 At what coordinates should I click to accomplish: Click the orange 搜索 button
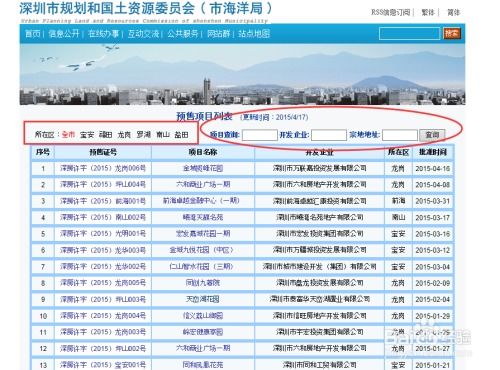452,33
